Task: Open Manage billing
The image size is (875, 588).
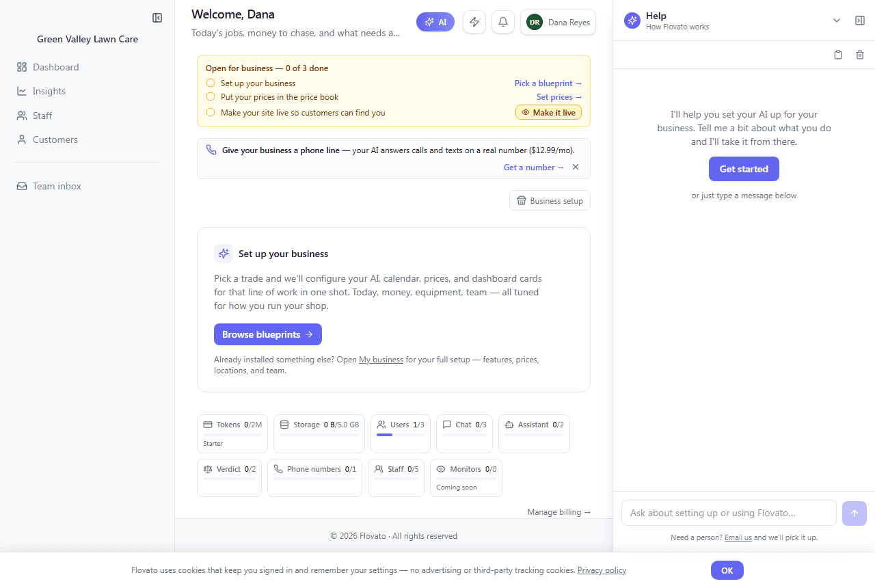Action: tap(559, 512)
